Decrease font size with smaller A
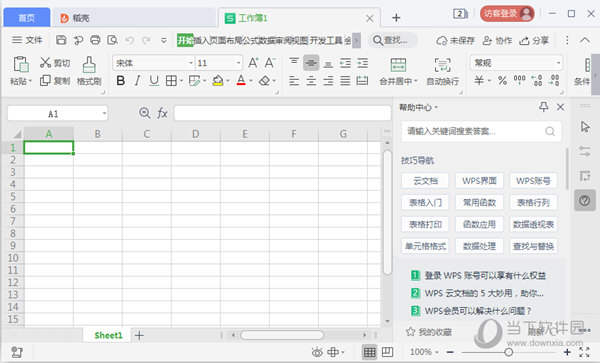 pos(270,62)
